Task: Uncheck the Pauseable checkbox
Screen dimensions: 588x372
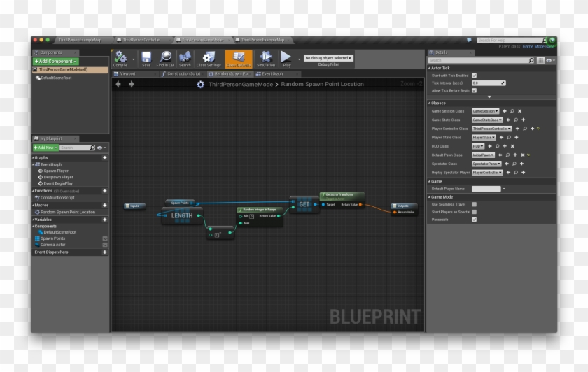Action: tap(475, 219)
